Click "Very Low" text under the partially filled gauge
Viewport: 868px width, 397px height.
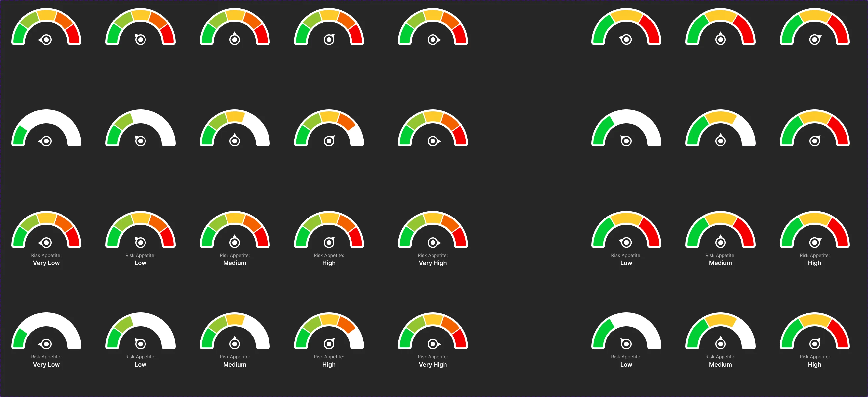pyautogui.click(x=46, y=364)
